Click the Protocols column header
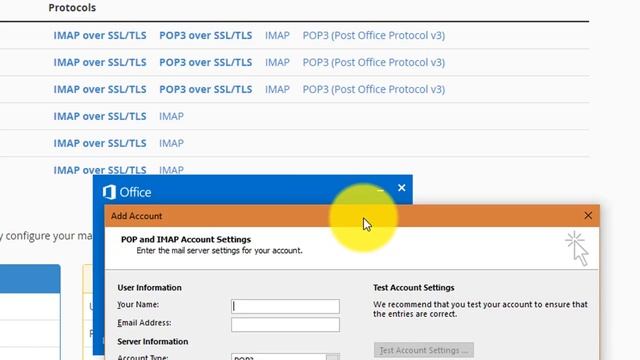 click(x=72, y=8)
